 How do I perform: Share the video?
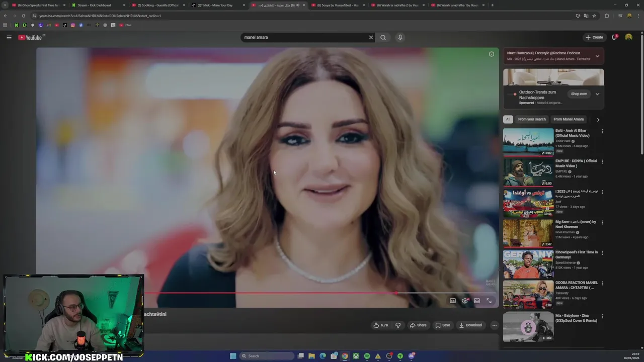(418, 325)
